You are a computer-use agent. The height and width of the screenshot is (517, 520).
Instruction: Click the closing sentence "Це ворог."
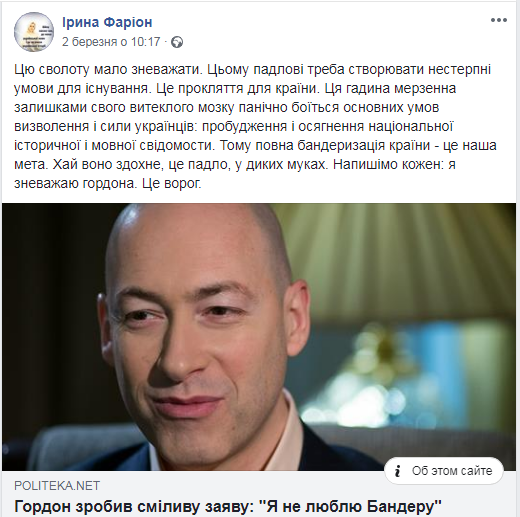(x=172, y=184)
